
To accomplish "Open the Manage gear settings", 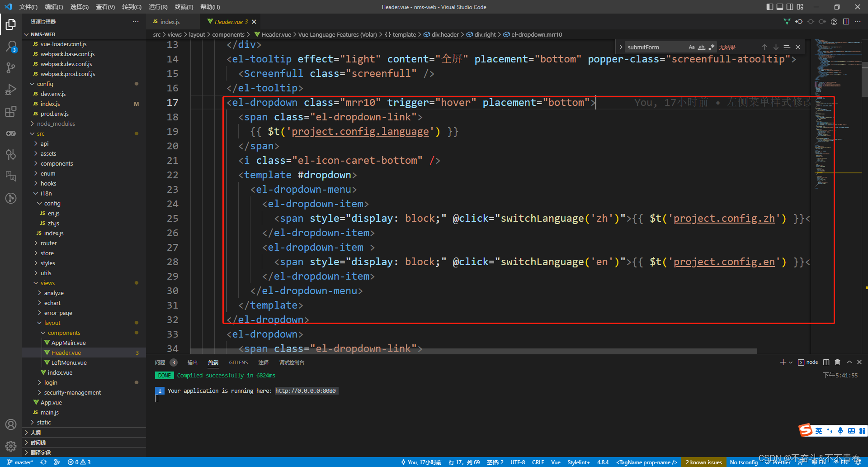I will [11, 446].
